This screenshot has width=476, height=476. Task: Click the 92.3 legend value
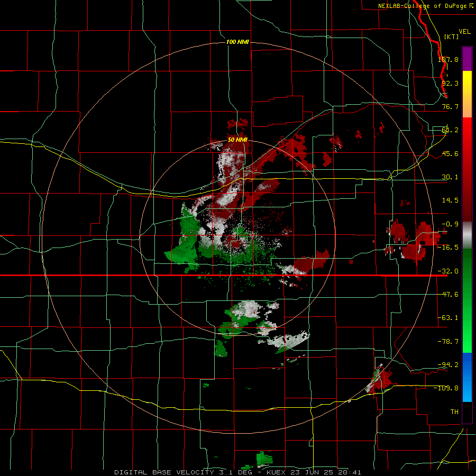pyautogui.click(x=450, y=83)
